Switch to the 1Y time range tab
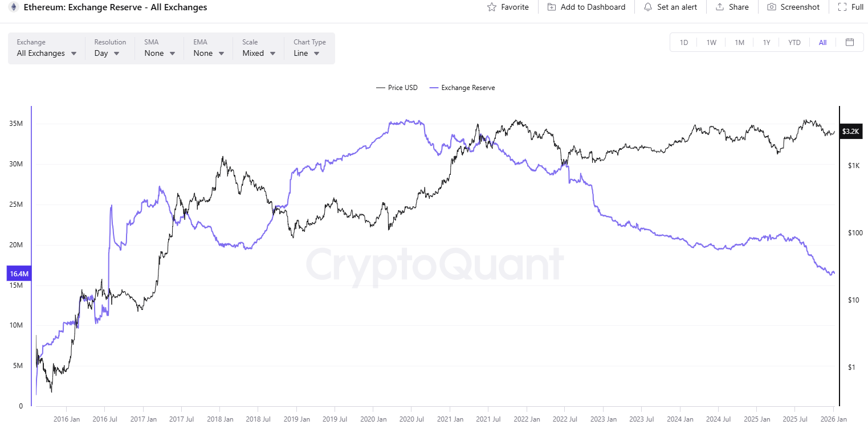Screen dimensions: 868x429 click(x=767, y=42)
